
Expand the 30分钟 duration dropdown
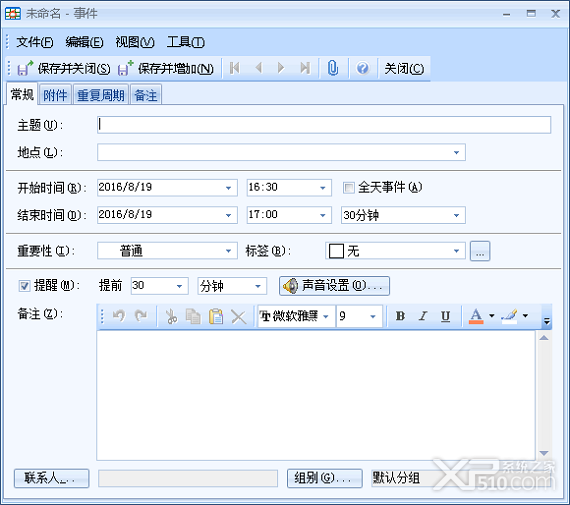pos(456,215)
